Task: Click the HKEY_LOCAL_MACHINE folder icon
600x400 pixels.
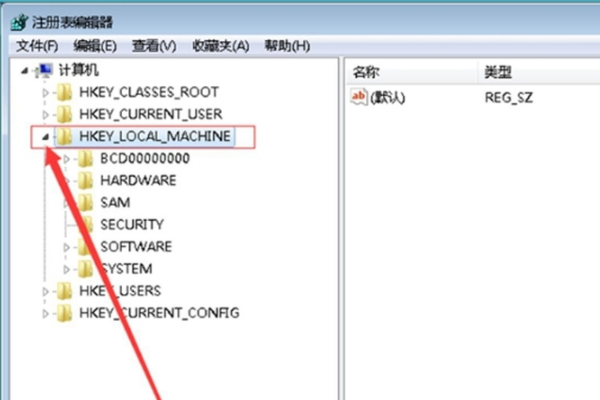Action: pos(64,136)
